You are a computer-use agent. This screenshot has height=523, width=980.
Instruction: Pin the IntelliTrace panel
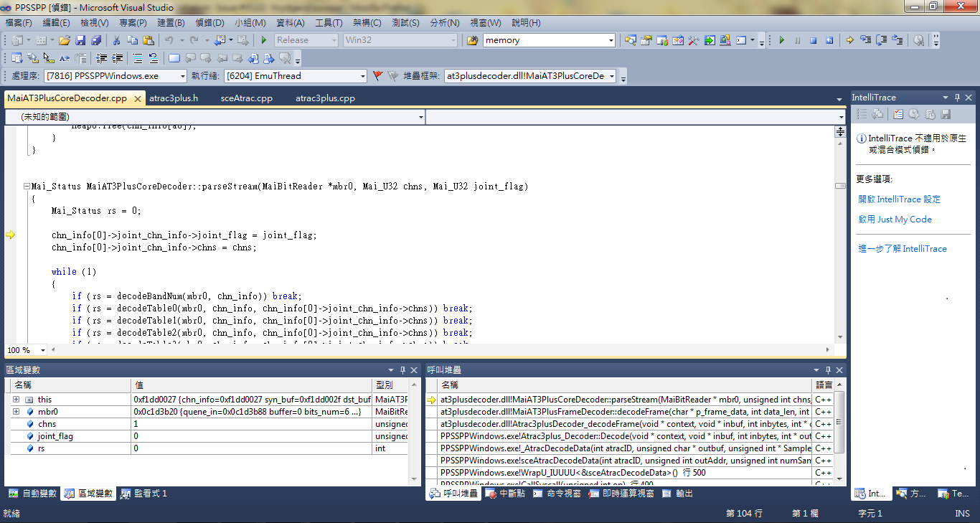[x=957, y=98]
